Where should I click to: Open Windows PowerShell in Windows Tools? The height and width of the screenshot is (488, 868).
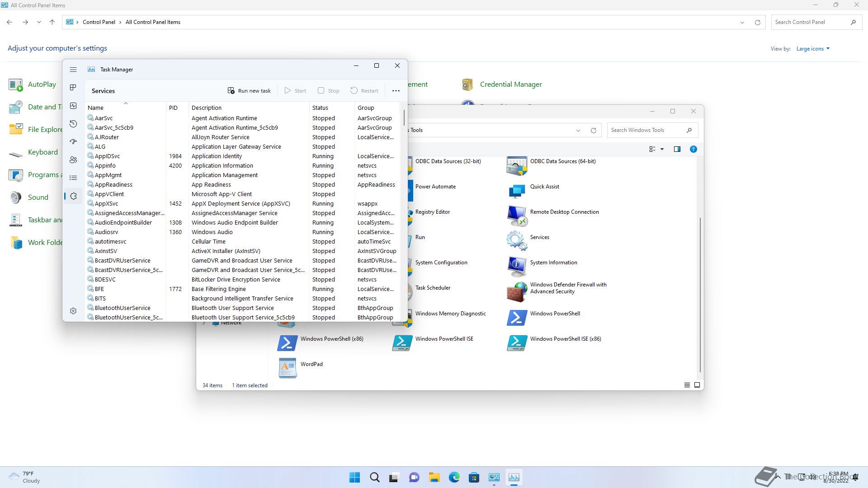pyautogui.click(x=543, y=317)
